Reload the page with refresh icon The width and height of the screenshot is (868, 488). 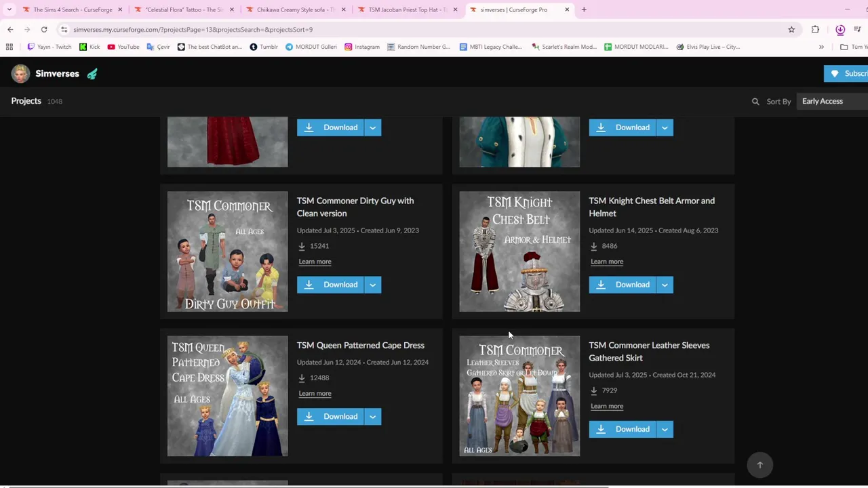pos(44,29)
